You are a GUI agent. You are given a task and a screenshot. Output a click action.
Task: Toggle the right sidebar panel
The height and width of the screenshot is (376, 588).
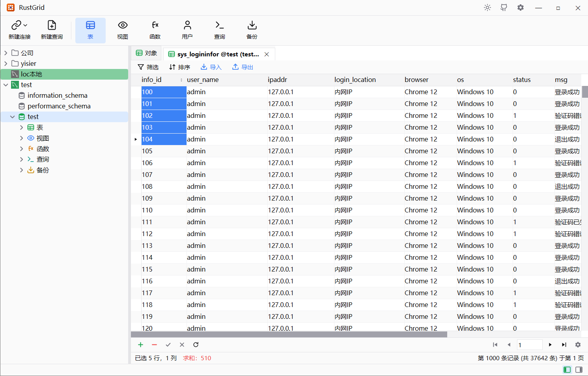(x=579, y=369)
